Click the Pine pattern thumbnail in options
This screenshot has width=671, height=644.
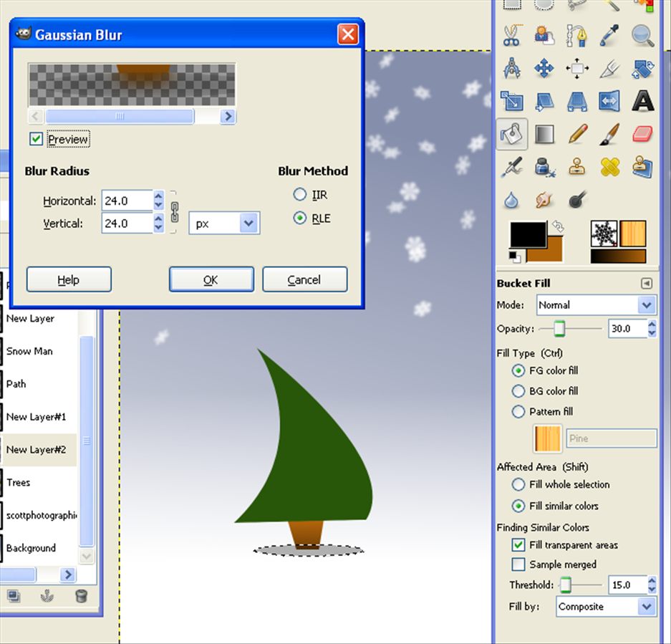pos(547,438)
